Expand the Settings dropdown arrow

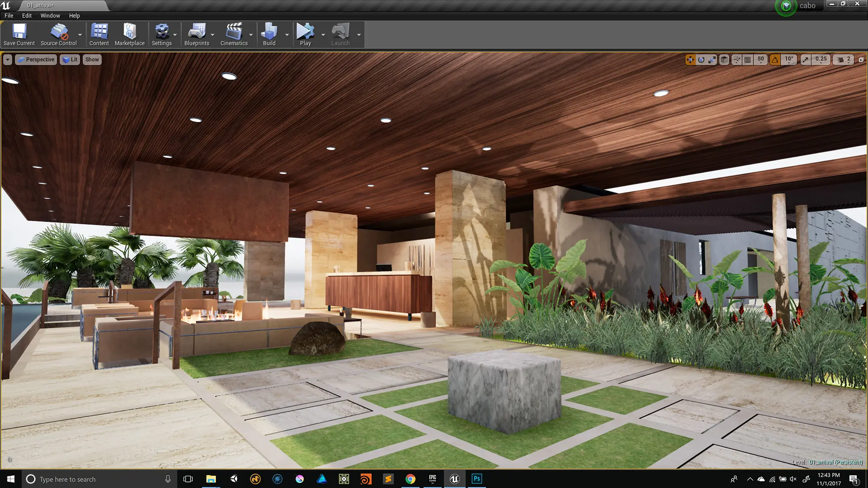(x=175, y=35)
